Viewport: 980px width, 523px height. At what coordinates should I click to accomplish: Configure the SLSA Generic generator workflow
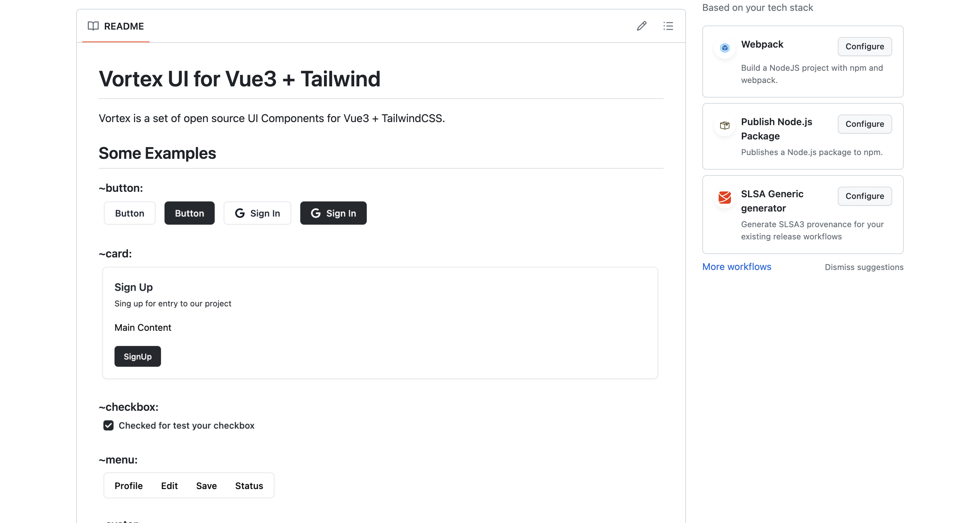click(864, 196)
